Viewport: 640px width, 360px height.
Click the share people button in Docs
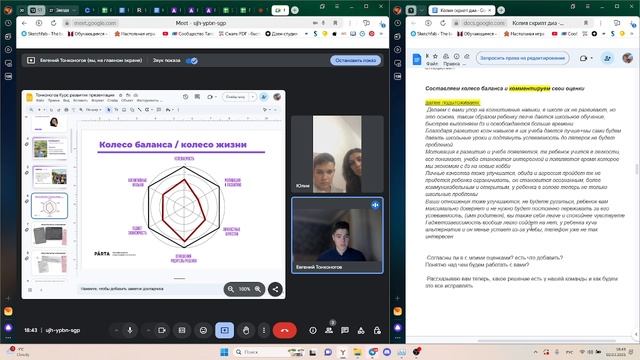pos(607,58)
